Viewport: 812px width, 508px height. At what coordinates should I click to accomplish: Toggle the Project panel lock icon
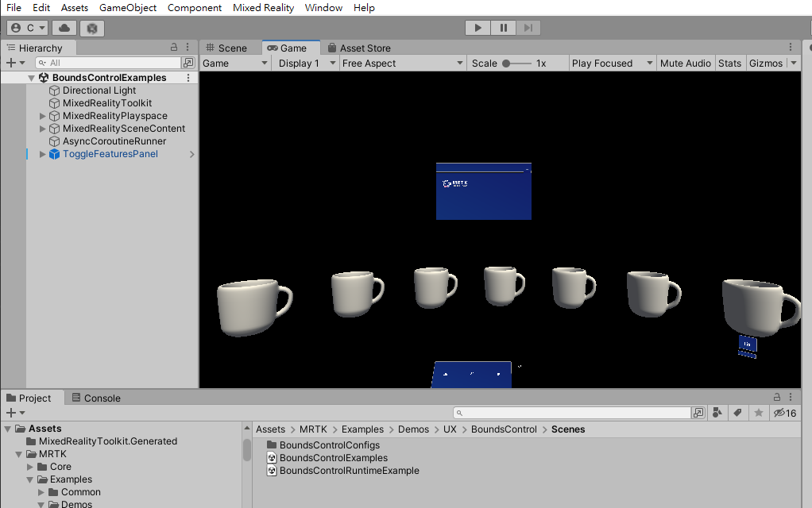[777, 397]
